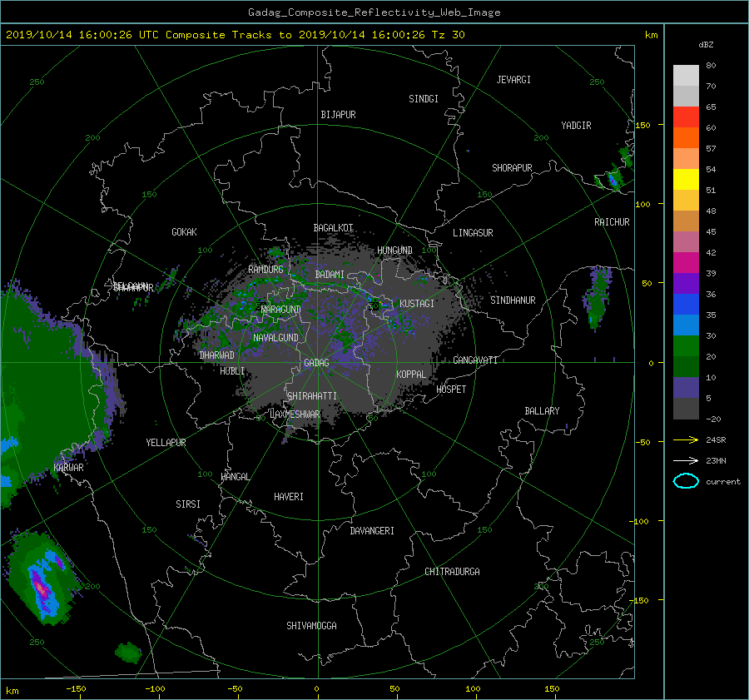The height and width of the screenshot is (700, 749).
Task: Click the KARWAR coastal city label
Action: [x=68, y=468]
